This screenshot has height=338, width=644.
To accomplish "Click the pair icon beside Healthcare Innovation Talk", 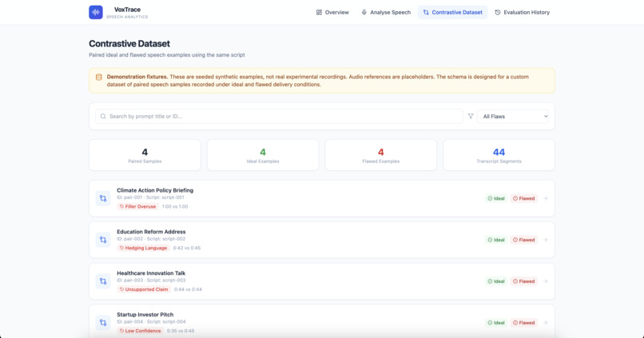I will 103,281.
